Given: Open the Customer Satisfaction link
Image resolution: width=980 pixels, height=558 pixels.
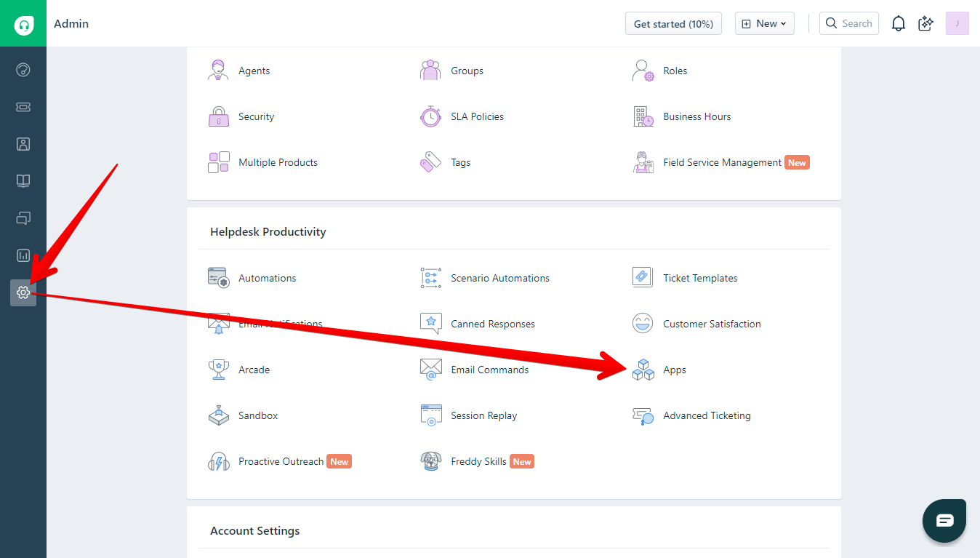Looking at the screenshot, I should [712, 324].
